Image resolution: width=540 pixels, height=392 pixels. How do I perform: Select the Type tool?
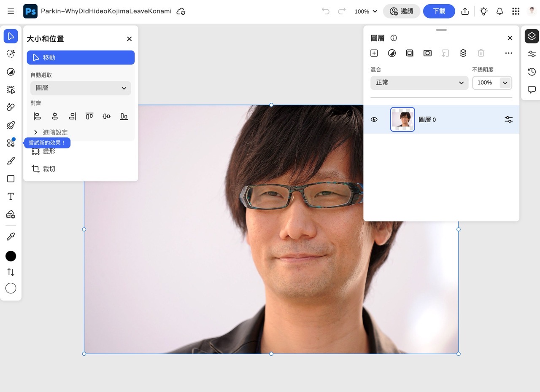[x=11, y=196]
